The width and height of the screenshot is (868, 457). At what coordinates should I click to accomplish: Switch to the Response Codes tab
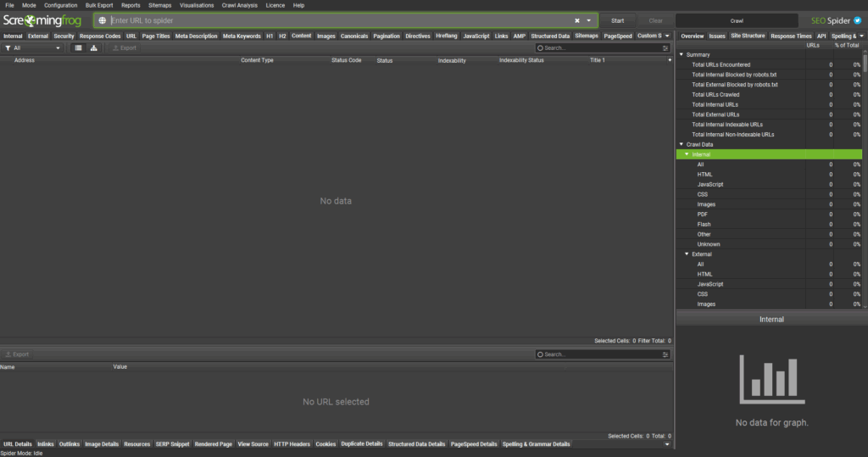pyautogui.click(x=100, y=36)
